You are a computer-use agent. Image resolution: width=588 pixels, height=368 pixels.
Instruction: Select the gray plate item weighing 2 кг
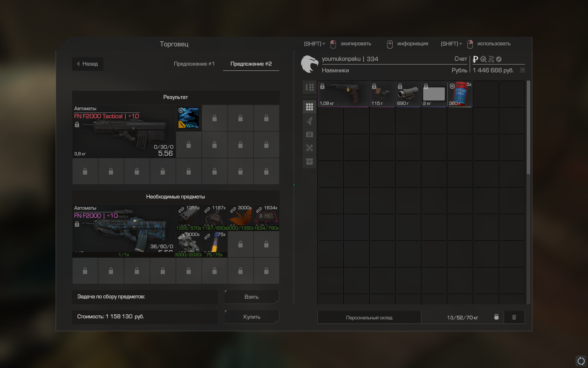point(434,94)
